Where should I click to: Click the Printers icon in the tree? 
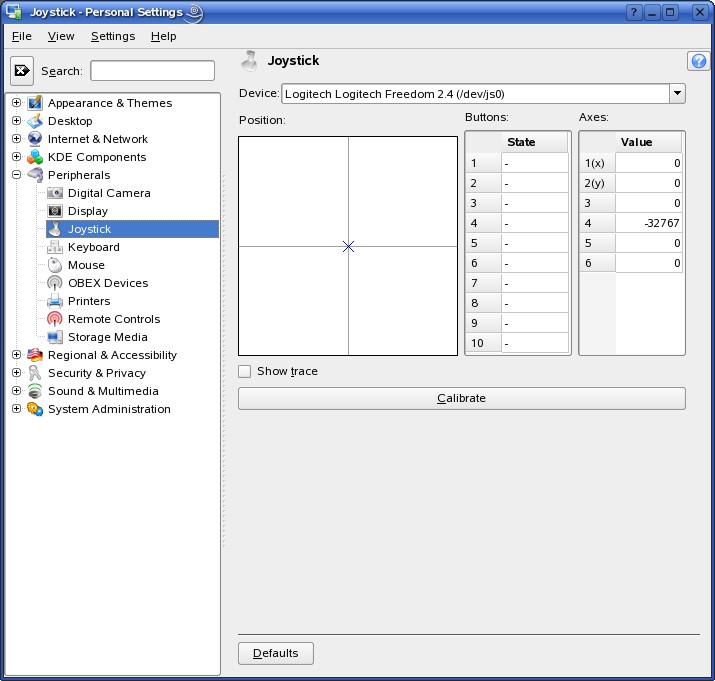coord(55,301)
